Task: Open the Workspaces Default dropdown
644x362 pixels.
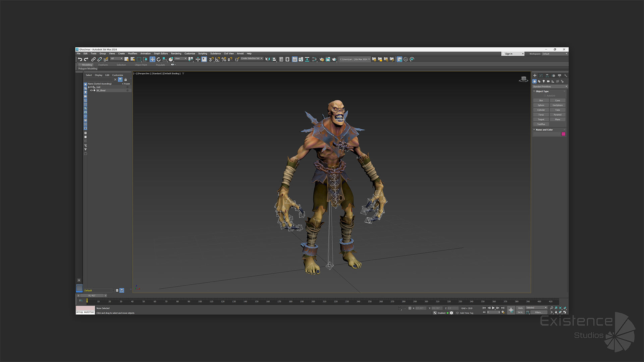Action: pos(555,54)
